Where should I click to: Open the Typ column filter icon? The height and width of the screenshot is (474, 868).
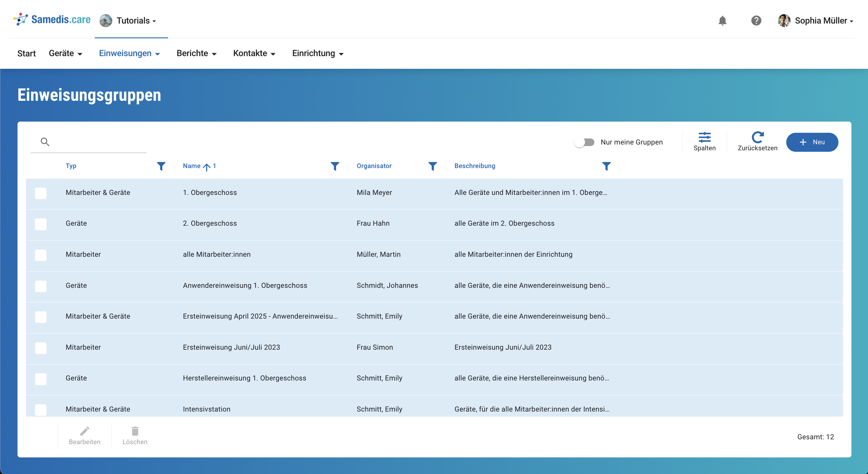[x=161, y=166]
